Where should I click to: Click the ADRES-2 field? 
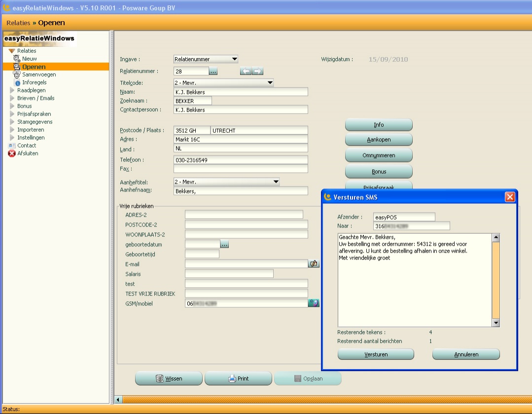pyautogui.click(x=244, y=215)
